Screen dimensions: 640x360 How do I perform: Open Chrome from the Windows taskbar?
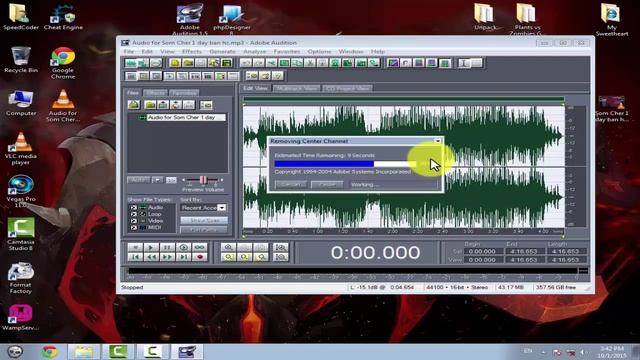click(49, 351)
